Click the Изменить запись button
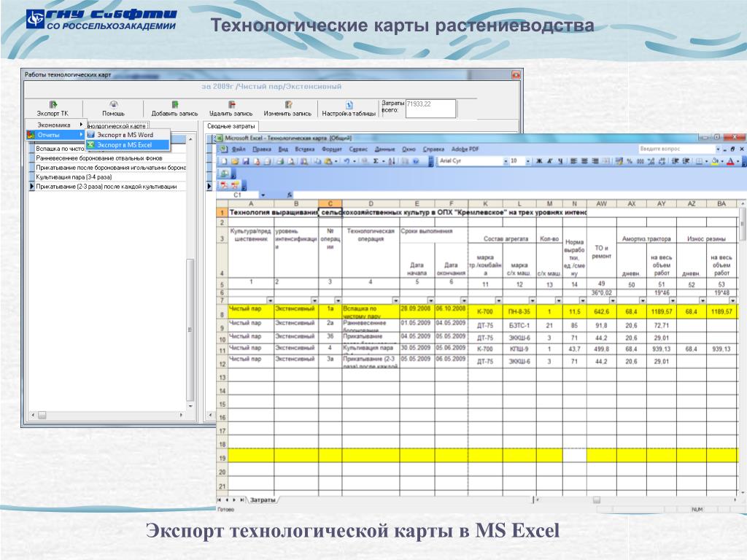This screenshot has height=560, width=747. tap(287, 109)
